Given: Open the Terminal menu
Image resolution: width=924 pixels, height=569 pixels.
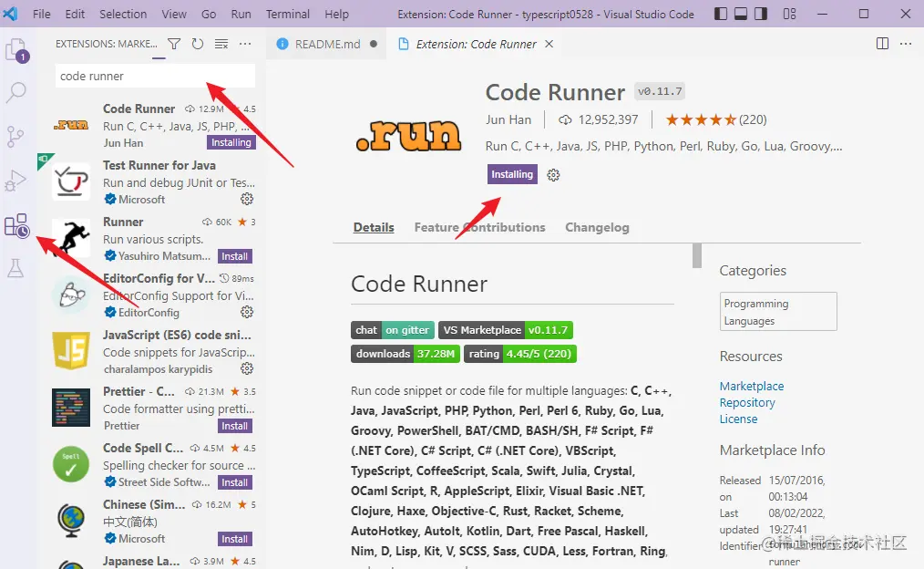Looking at the screenshot, I should [288, 14].
